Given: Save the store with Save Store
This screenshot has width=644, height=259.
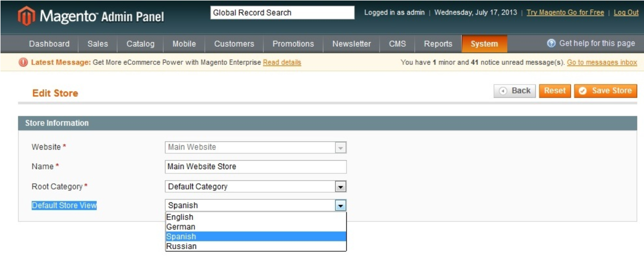Looking at the screenshot, I should [606, 91].
